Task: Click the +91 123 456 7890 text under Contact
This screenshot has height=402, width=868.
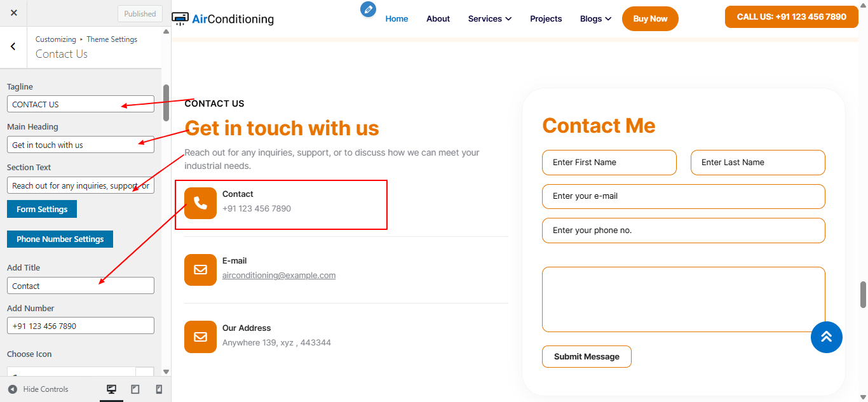Action: (x=257, y=208)
